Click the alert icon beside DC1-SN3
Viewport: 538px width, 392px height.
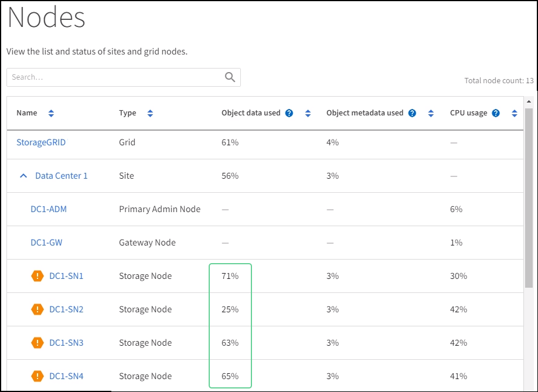(x=38, y=343)
